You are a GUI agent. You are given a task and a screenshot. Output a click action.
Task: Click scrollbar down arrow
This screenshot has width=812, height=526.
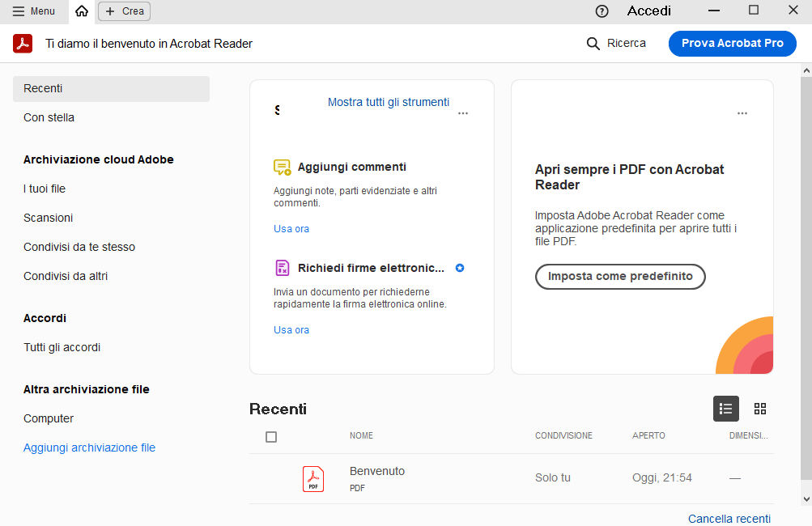point(806,499)
